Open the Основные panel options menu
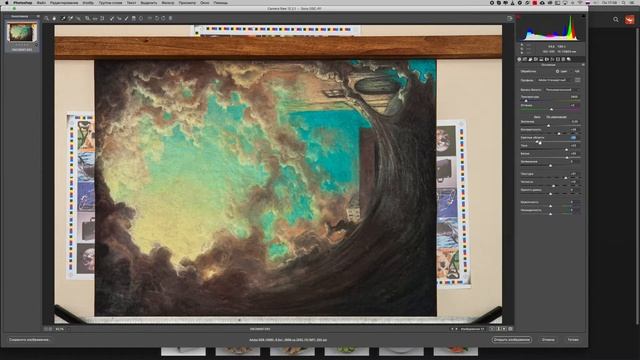 [583, 64]
